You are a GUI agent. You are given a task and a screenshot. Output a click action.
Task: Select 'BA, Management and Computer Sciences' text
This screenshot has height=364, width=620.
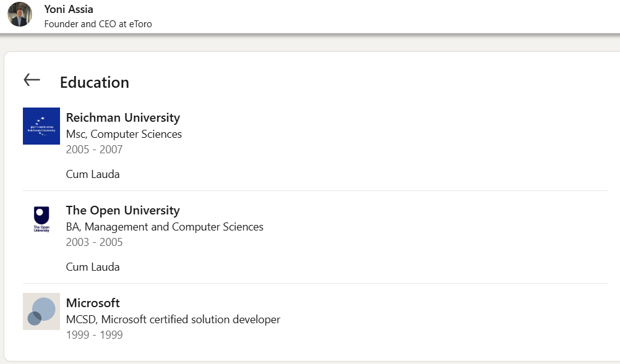click(165, 227)
